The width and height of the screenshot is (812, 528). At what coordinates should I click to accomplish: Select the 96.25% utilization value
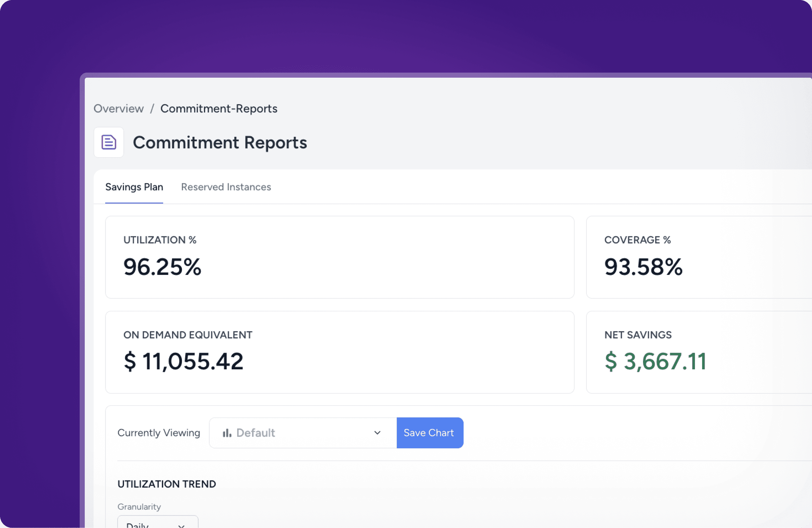(x=162, y=267)
